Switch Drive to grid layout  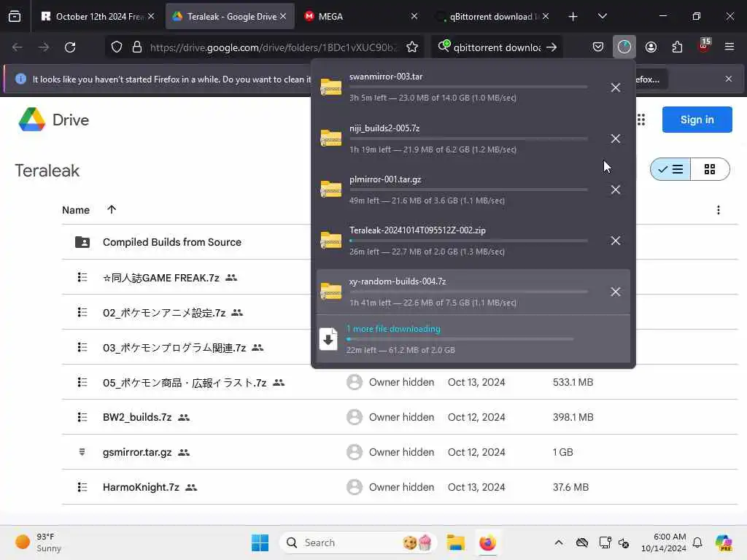tap(710, 169)
